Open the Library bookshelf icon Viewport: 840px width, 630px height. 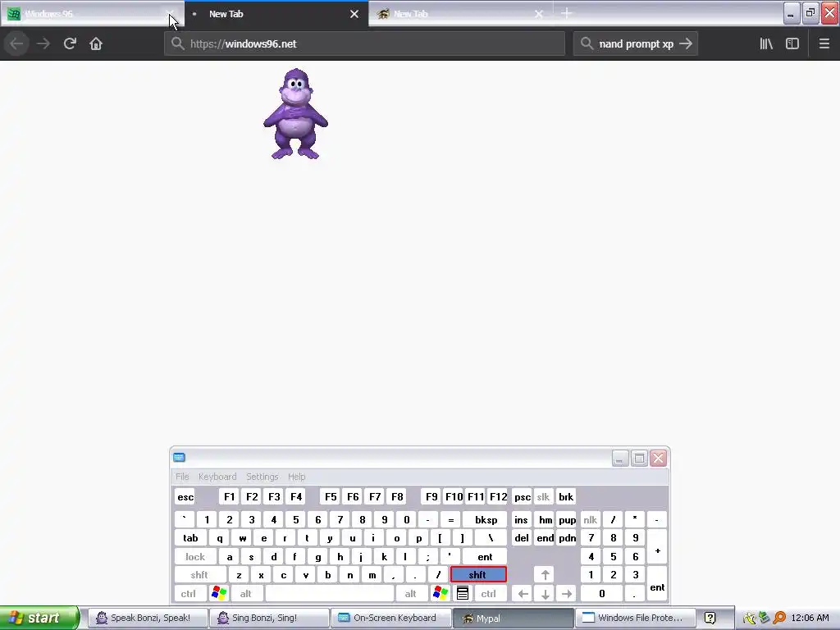766,43
